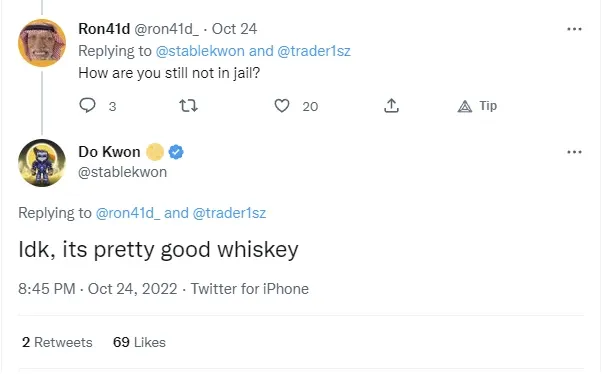Click the @trader1sz mention in Do Kwon's reply
The width and height of the screenshot is (602, 374).
(x=229, y=213)
